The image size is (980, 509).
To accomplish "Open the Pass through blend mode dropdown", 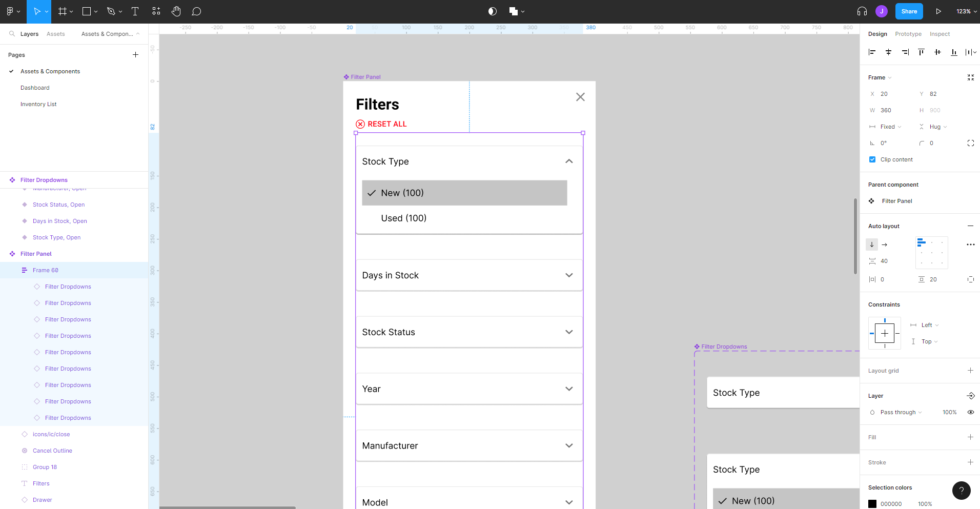I will click(x=901, y=412).
